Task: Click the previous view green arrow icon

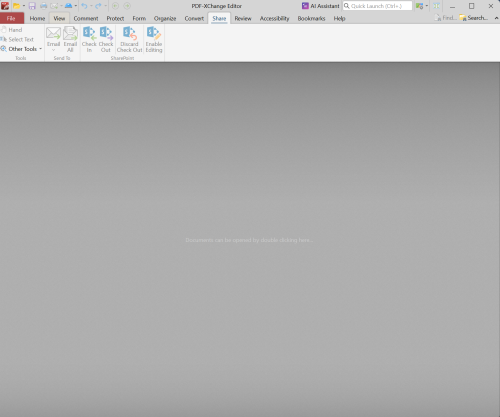Action: (115, 6)
